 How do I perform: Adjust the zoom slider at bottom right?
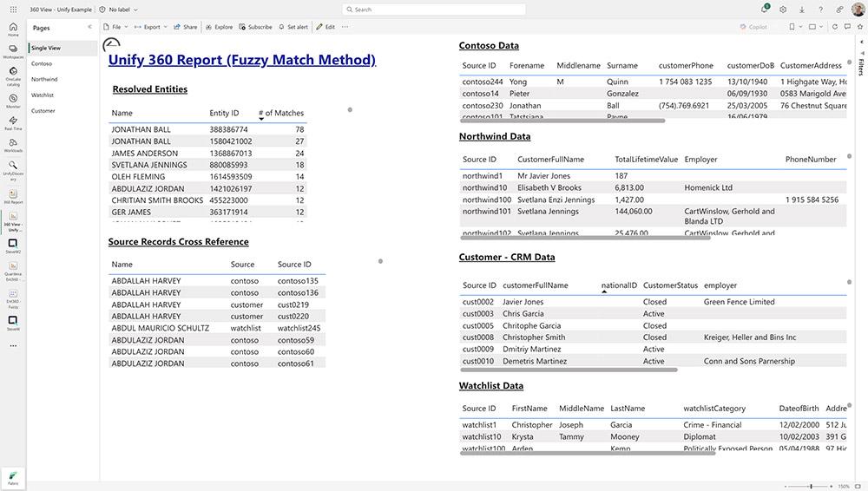(x=811, y=487)
